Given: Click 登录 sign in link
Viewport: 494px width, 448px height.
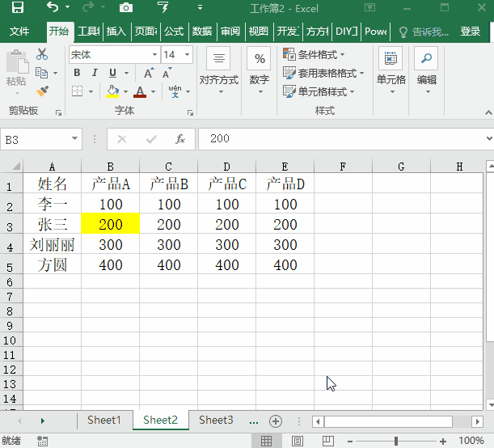Looking at the screenshot, I should [x=471, y=32].
